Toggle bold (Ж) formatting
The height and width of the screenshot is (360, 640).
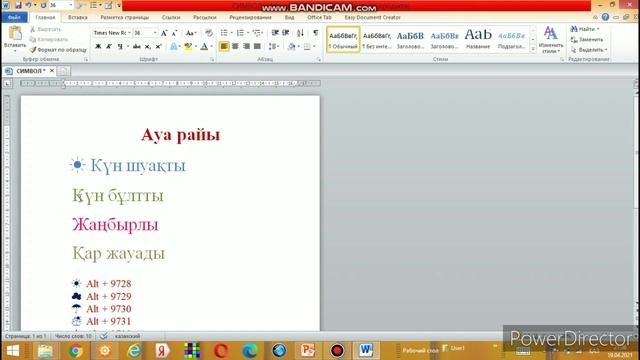[x=98, y=47]
